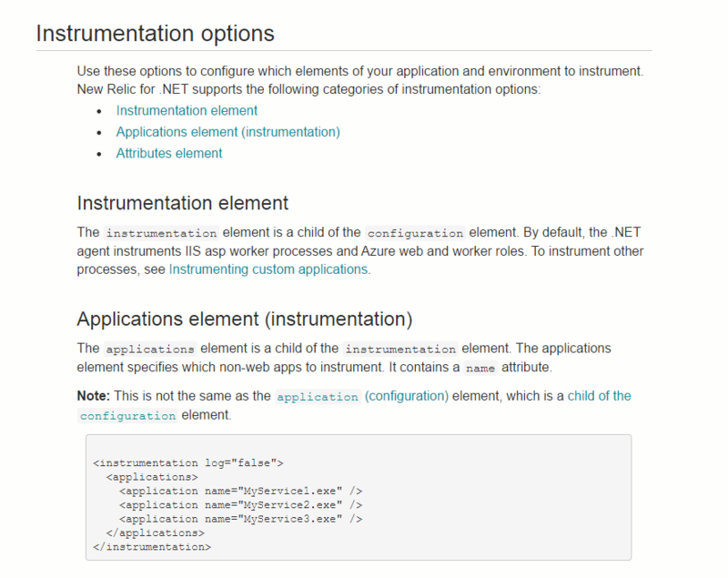The width and height of the screenshot is (728, 578).
Task: Click the application (configuration) link
Action: 362,396
